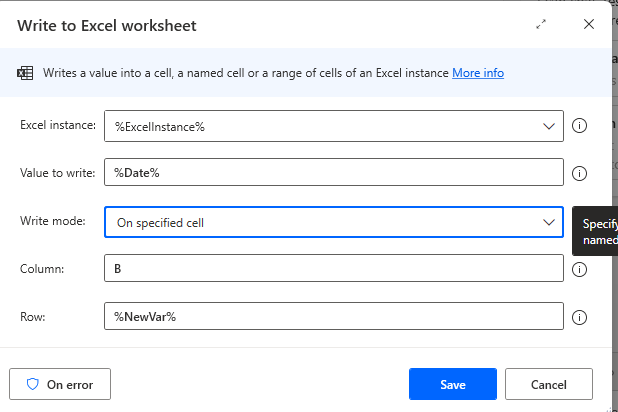This screenshot has width=618, height=412.
Task: Close the Write to Excel worksheet dialog
Action: (588, 25)
